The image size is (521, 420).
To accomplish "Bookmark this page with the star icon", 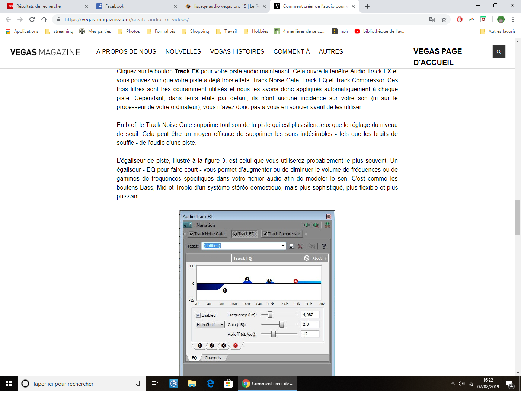I will coord(444,19).
